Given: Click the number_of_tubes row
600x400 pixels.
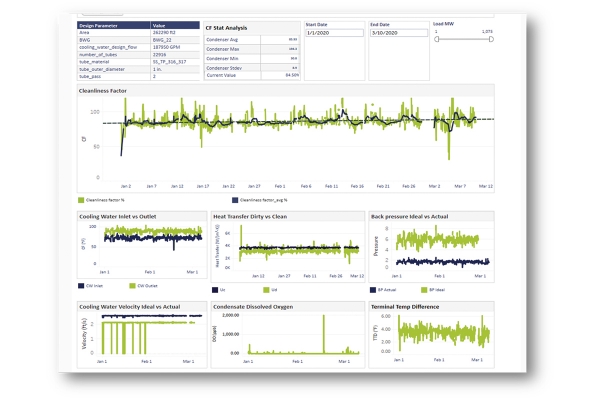Looking at the screenshot, I should click(x=139, y=55).
